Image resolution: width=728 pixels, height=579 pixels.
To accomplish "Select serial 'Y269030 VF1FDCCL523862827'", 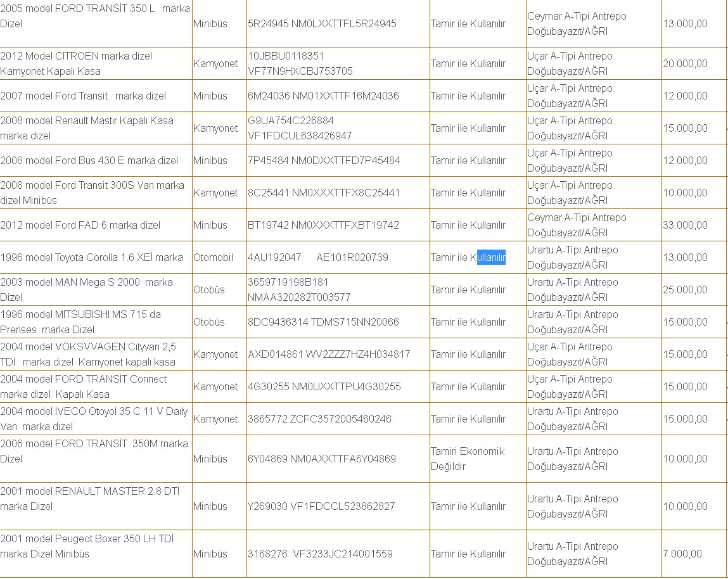I will [x=321, y=507].
